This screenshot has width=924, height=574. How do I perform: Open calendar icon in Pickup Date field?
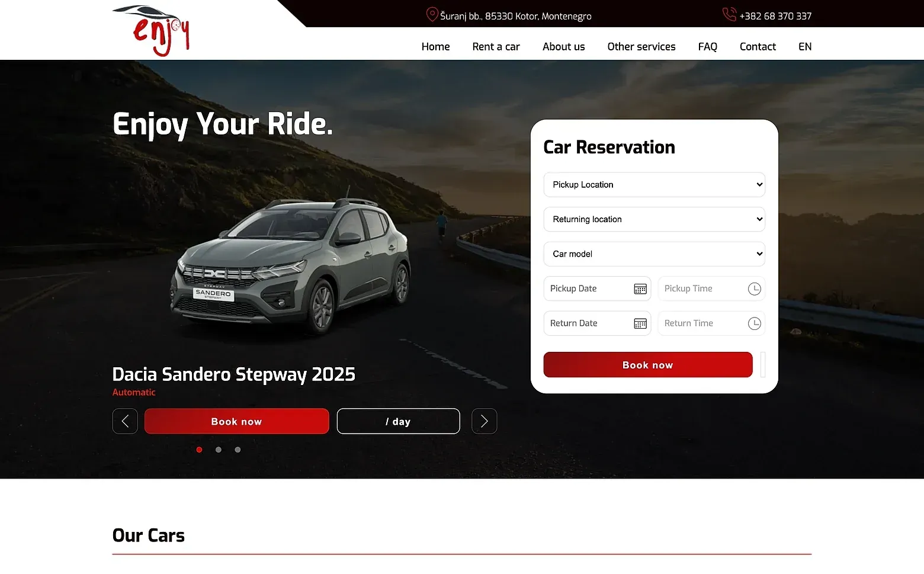pyautogui.click(x=640, y=289)
